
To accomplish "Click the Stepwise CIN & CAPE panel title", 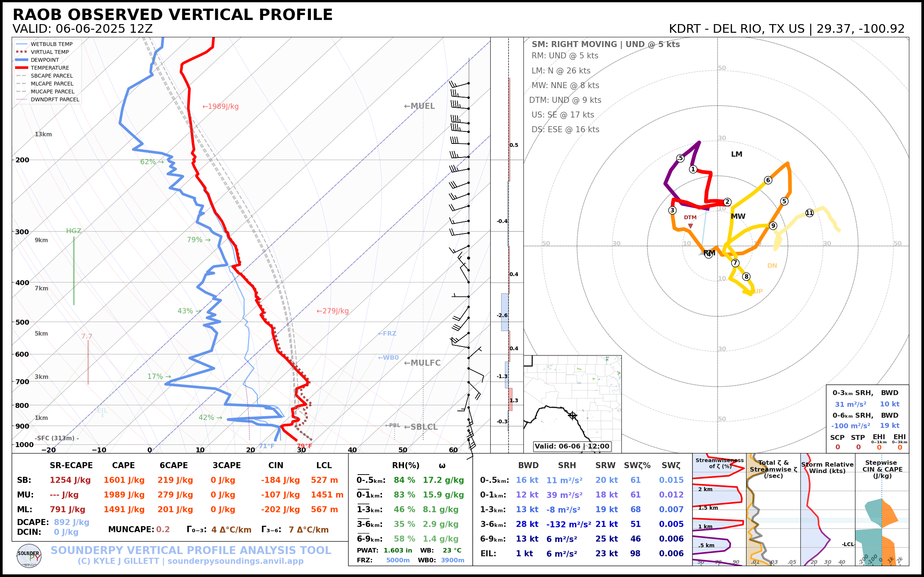I will [x=882, y=469].
